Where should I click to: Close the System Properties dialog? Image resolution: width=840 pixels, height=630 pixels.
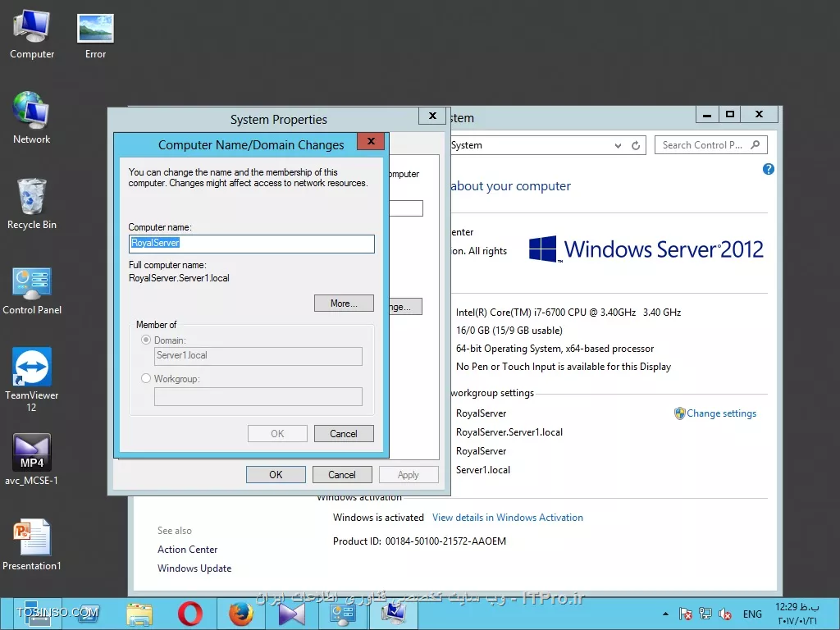432,116
